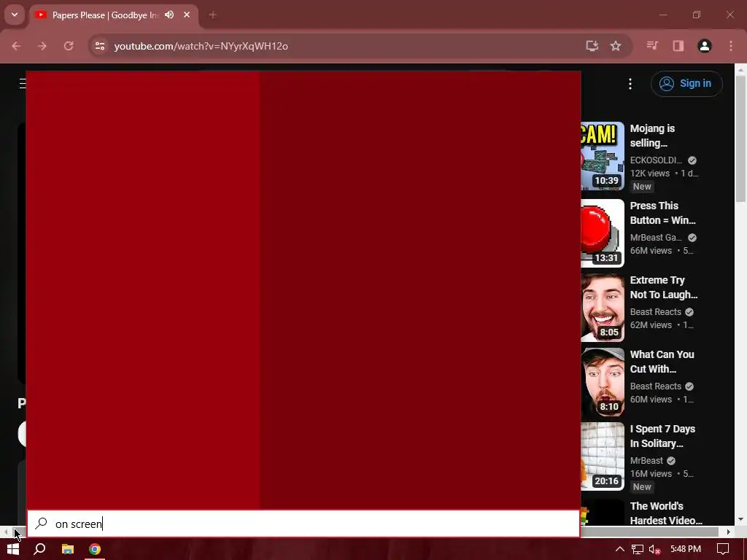
Task: Open the Mojang is selling video title
Action: pos(652,136)
